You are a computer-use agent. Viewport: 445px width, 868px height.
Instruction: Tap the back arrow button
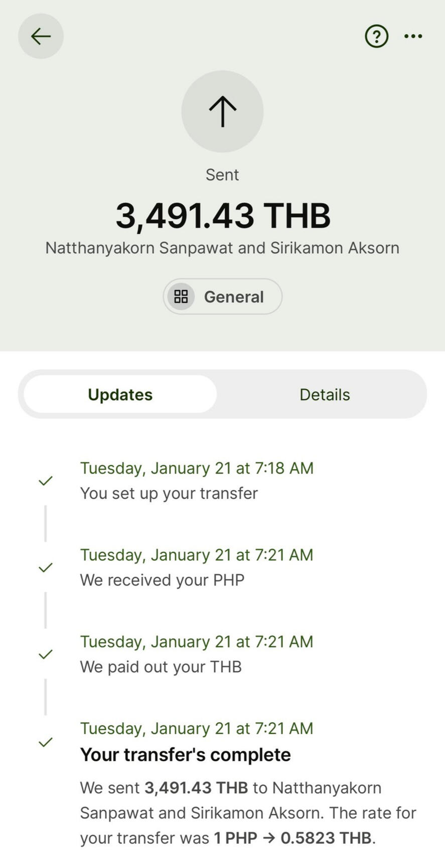coord(41,36)
